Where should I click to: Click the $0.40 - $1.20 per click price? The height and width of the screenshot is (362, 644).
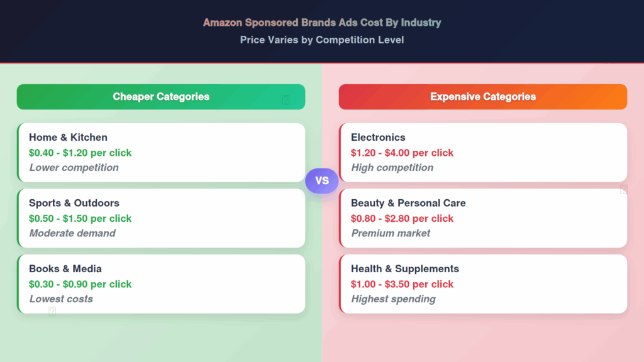80,153
